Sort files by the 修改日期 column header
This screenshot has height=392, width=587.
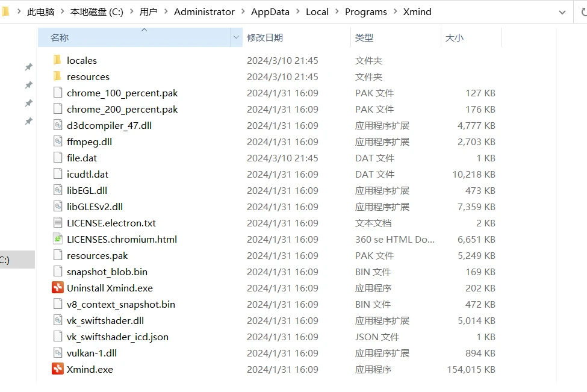pos(296,37)
